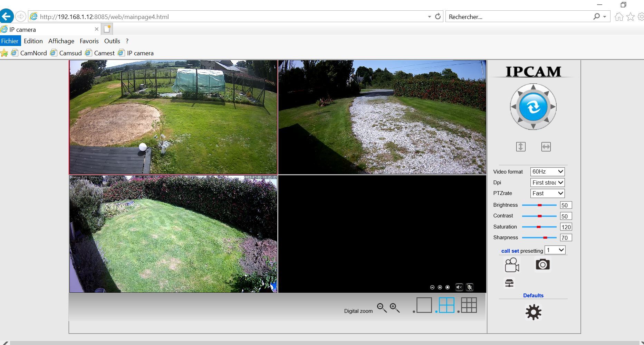Zoom in with the digital zoom plus magnifier
Viewport: 644px width, 345px height.
tap(394, 308)
